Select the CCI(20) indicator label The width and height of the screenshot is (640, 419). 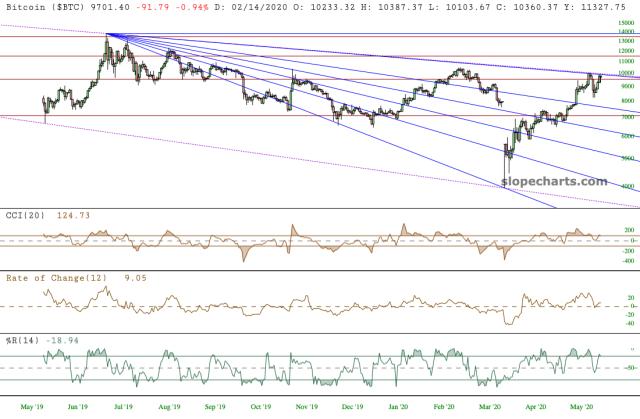(23, 215)
